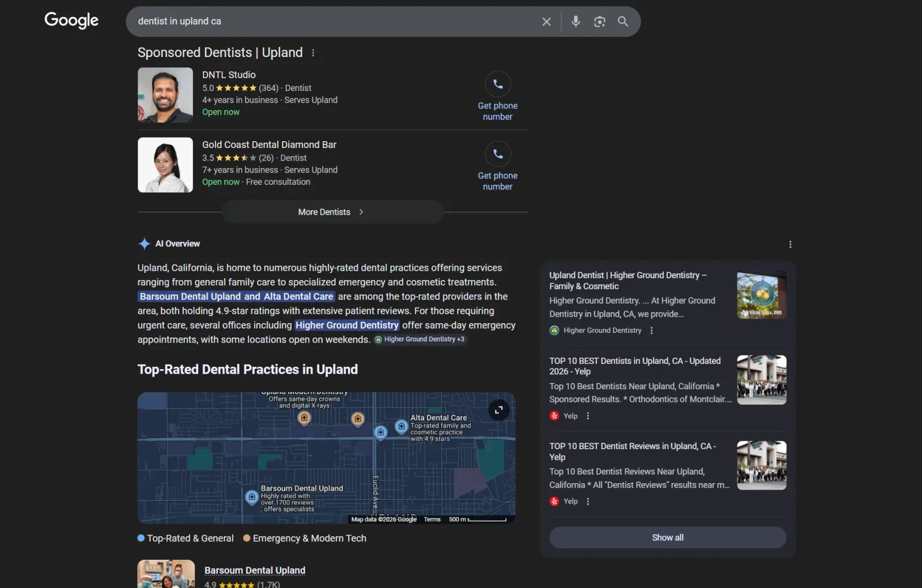The height and width of the screenshot is (588, 922).
Task: Click into the search input field
Action: coord(334,21)
